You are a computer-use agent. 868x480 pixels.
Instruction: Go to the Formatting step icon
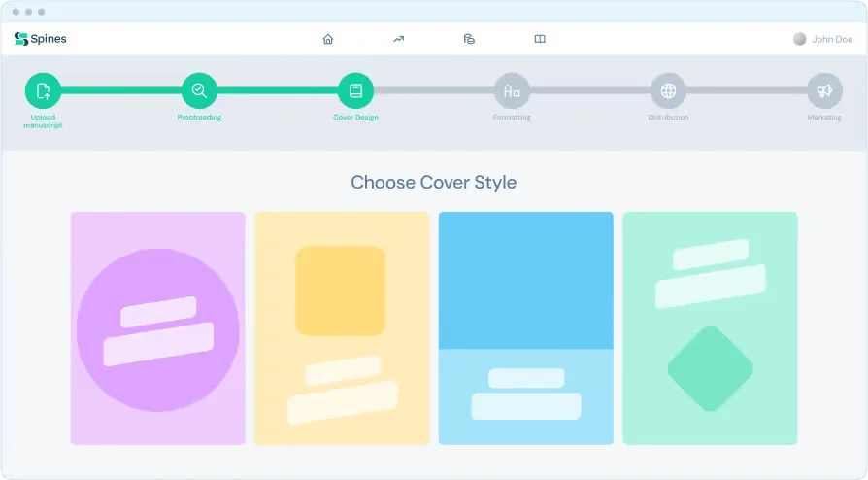(512, 90)
